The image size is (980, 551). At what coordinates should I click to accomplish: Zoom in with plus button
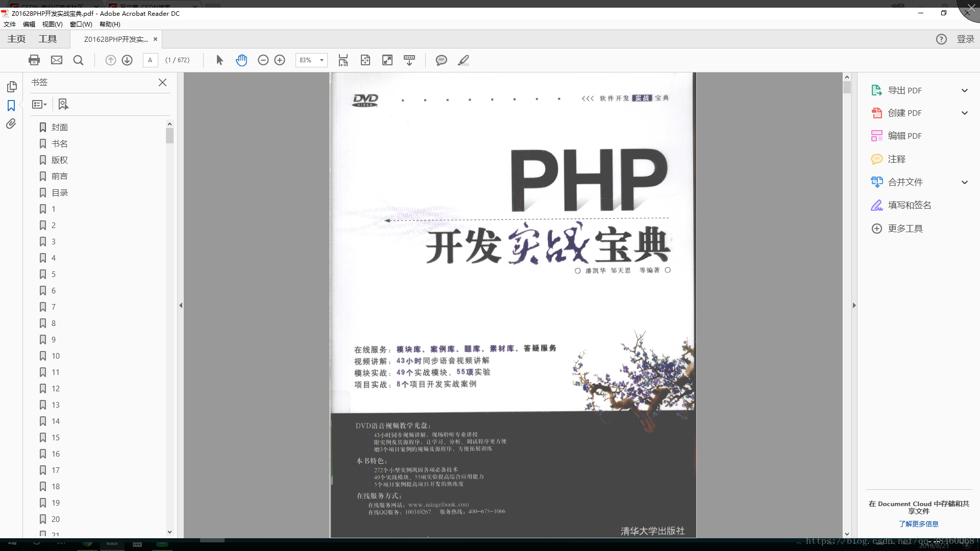pos(280,60)
